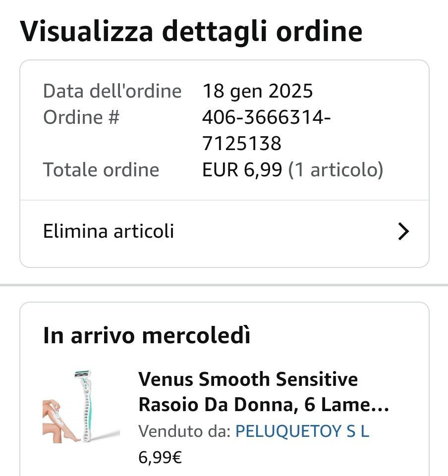Click the Data dell'ordine label
This screenshot has height=476, width=448.
(112, 91)
